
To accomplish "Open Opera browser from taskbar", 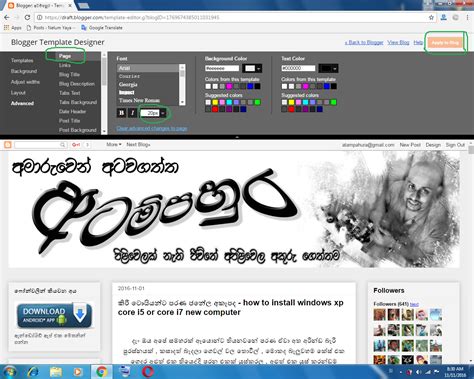I will pos(148,371).
